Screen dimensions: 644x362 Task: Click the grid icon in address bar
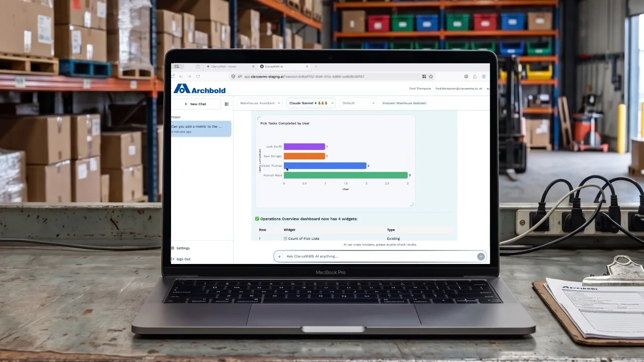(x=424, y=76)
